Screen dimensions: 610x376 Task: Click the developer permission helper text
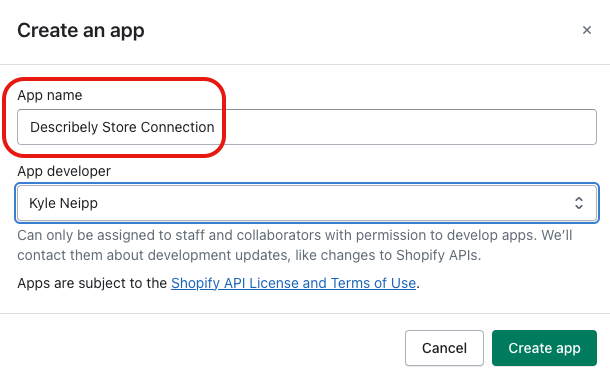click(294, 245)
